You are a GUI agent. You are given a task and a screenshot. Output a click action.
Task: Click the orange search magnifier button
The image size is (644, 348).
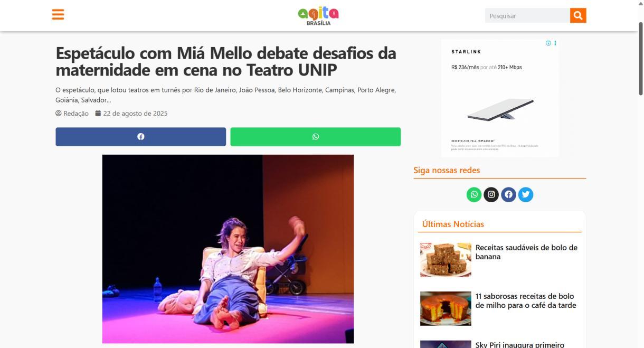[578, 16]
